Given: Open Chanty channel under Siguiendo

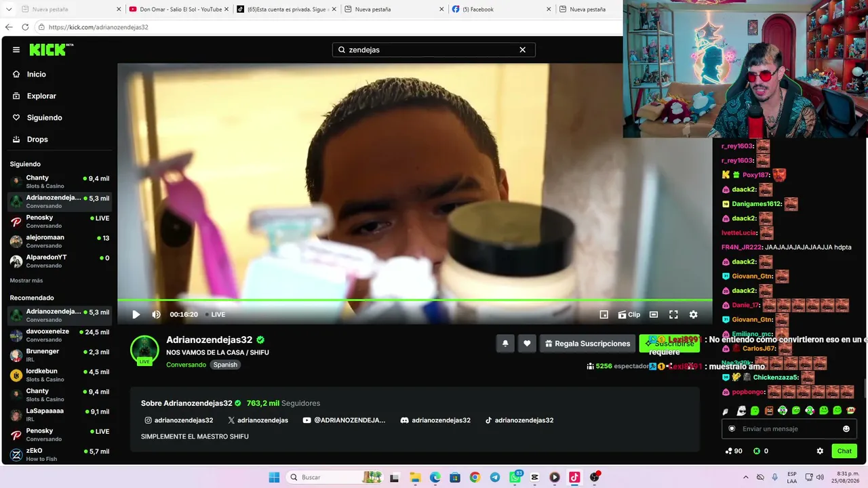Looking at the screenshot, I should (x=59, y=182).
